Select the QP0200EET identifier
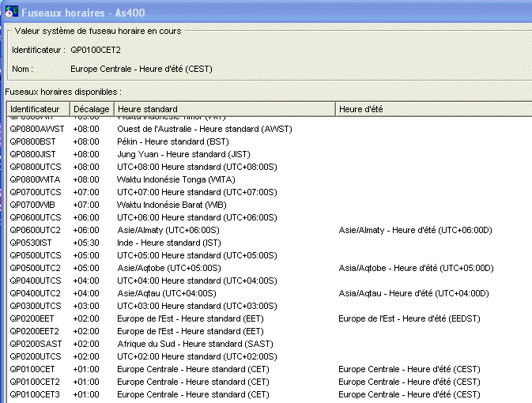 (x=32, y=319)
